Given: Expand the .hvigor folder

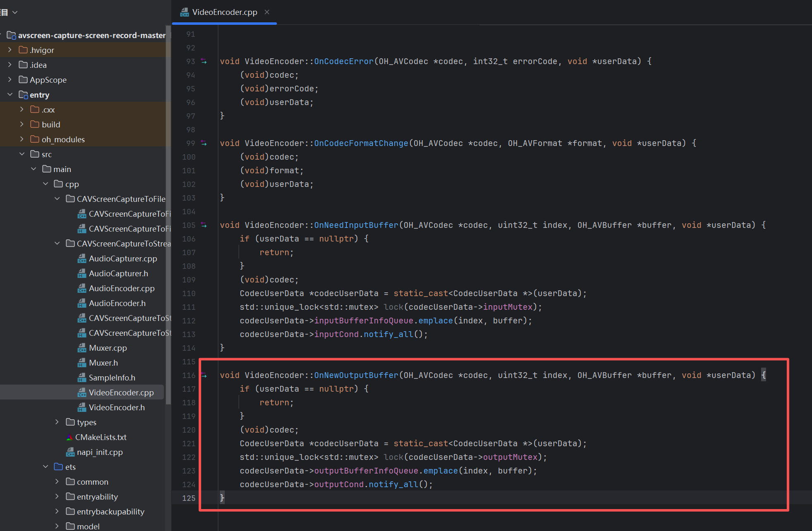Looking at the screenshot, I should pyautogui.click(x=10, y=50).
